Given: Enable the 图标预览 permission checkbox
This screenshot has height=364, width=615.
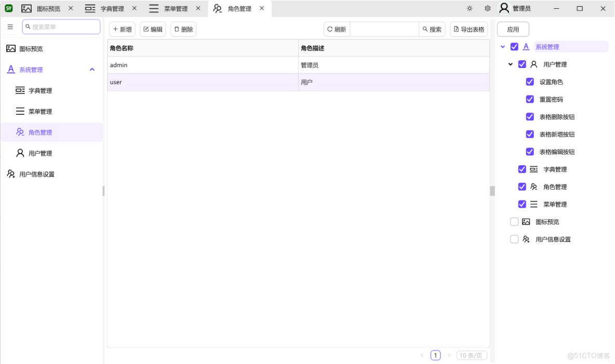Looking at the screenshot, I should tap(514, 221).
